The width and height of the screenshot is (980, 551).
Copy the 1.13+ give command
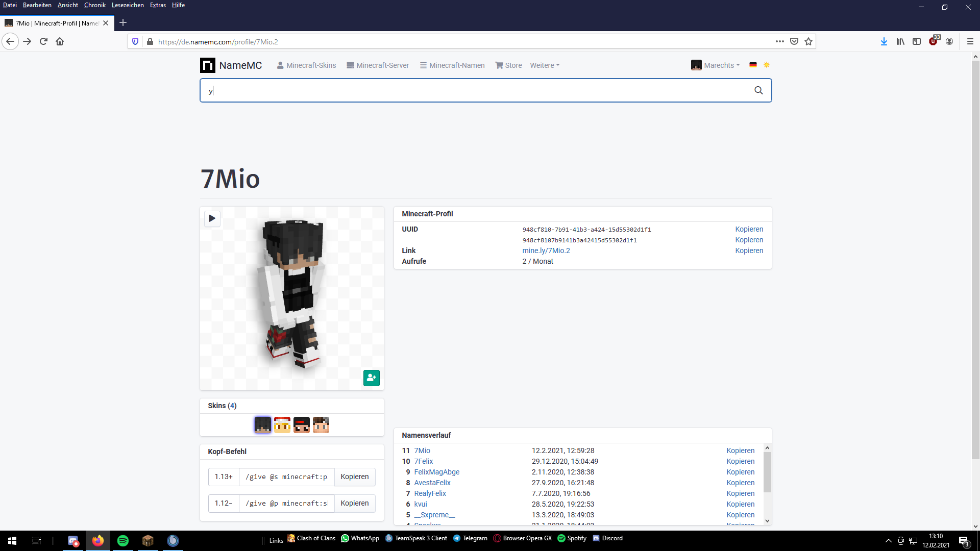(355, 477)
